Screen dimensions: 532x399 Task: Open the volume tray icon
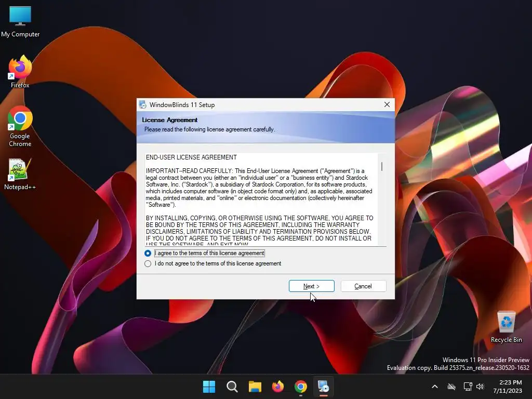click(480, 387)
